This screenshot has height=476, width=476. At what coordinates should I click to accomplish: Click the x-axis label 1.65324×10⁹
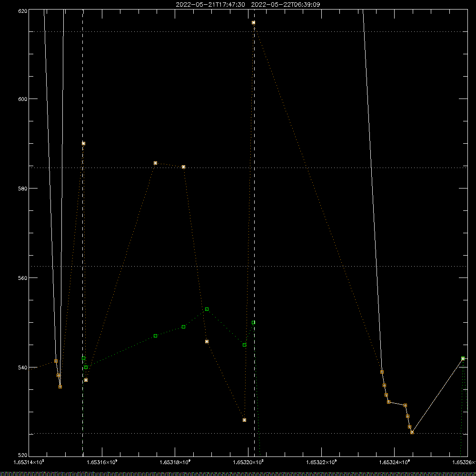[395, 462]
